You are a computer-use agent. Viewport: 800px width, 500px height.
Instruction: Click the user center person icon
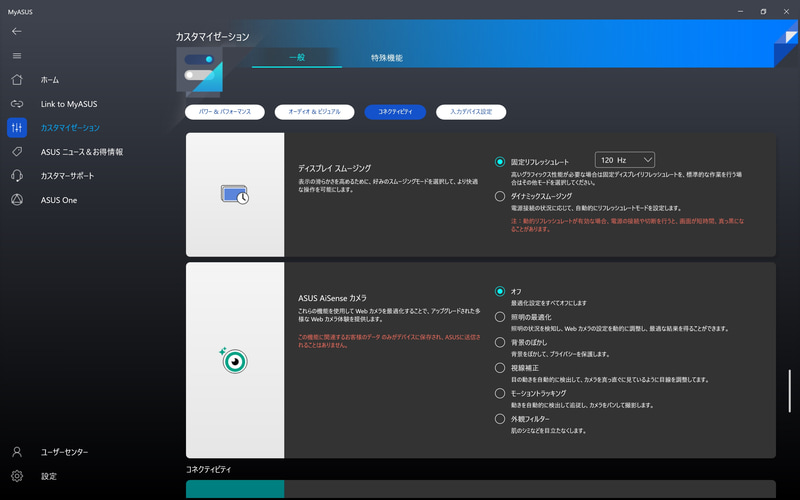coord(17,452)
